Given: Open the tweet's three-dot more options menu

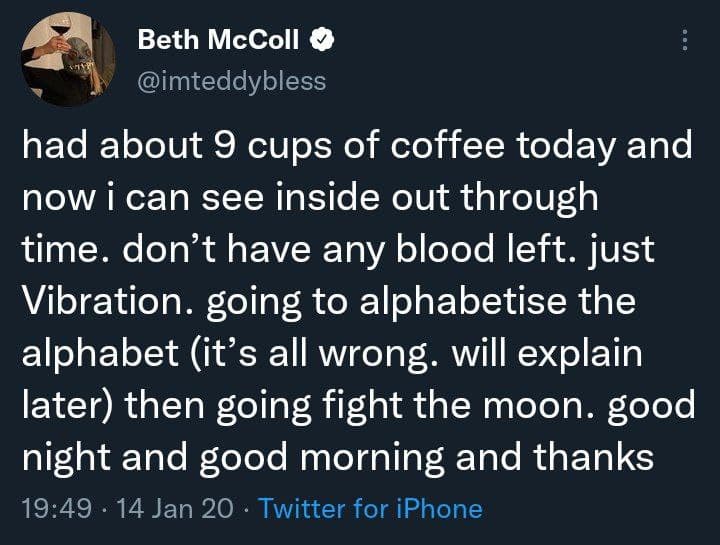Looking at the screenshot, I should (685, 40).
